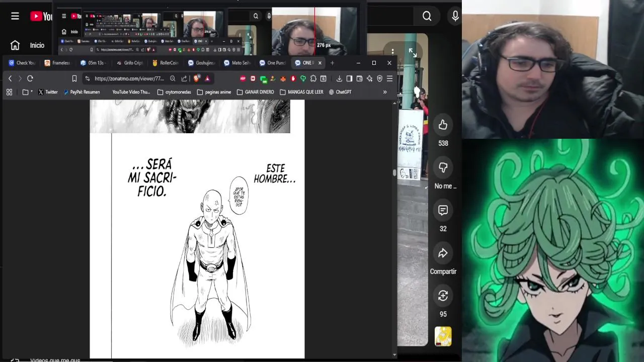
Task: Go forward in the Brave browser
Action: [x=20, y=78]
